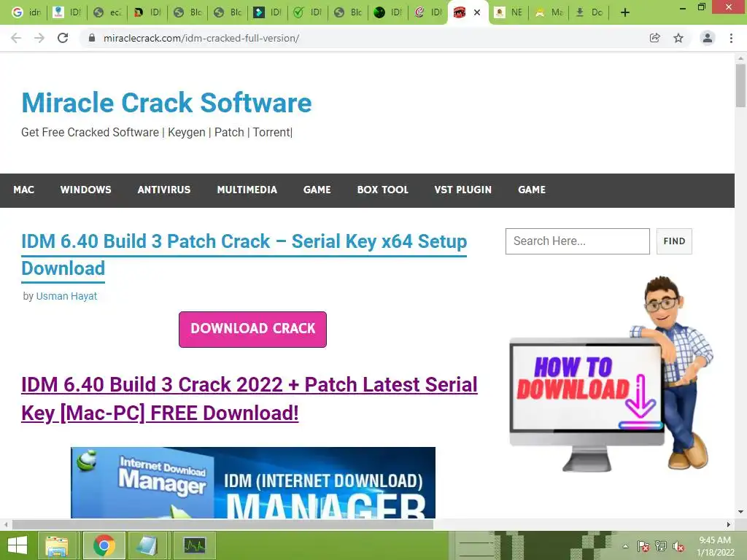Open the BOX TOOL menu item
The image size is (747, 560).
click(382, 190)
